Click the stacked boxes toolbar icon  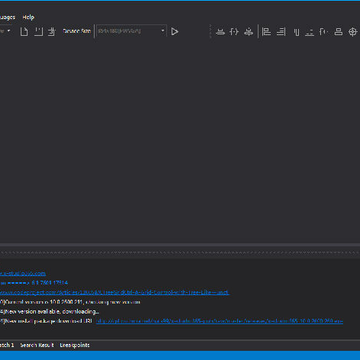click(338, 32)
